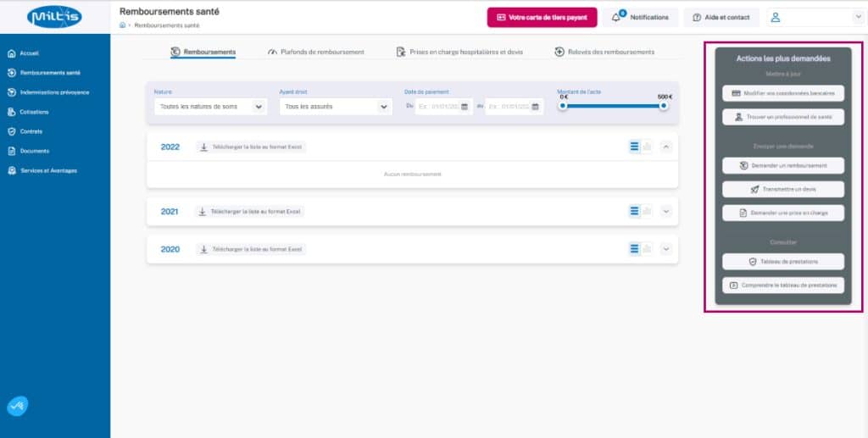Collapse the 2022 reimbursements section
868x438 pixels.
[x=665, y=147]
